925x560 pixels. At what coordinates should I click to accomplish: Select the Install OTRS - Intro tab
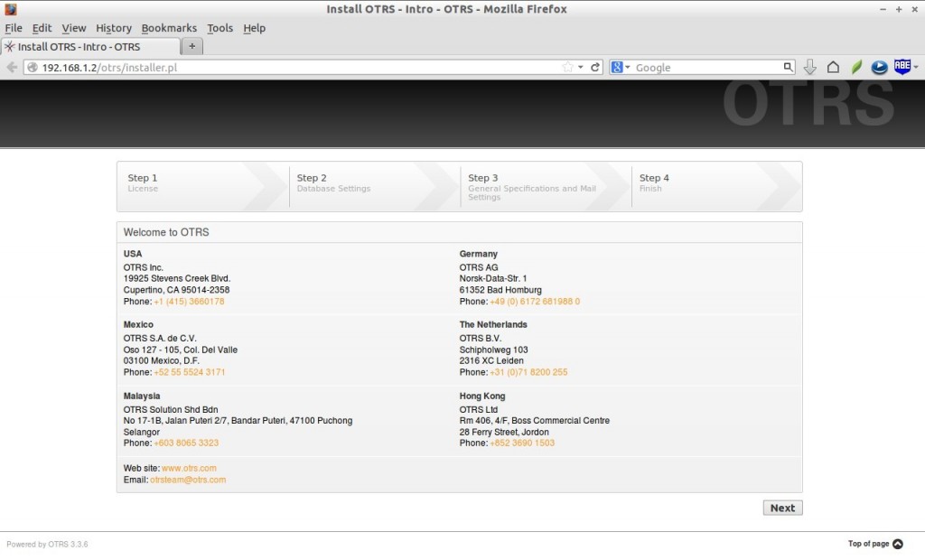point(89,46)
